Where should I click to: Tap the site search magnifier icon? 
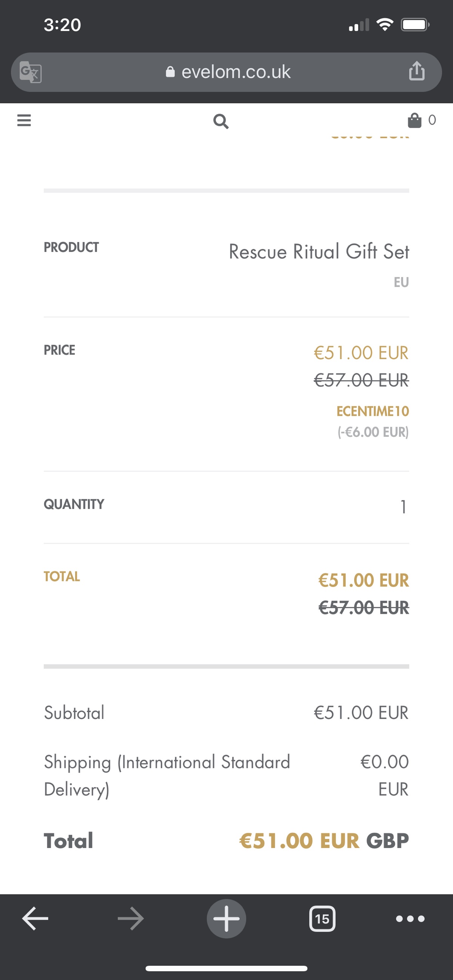click(x=221, y=121)
